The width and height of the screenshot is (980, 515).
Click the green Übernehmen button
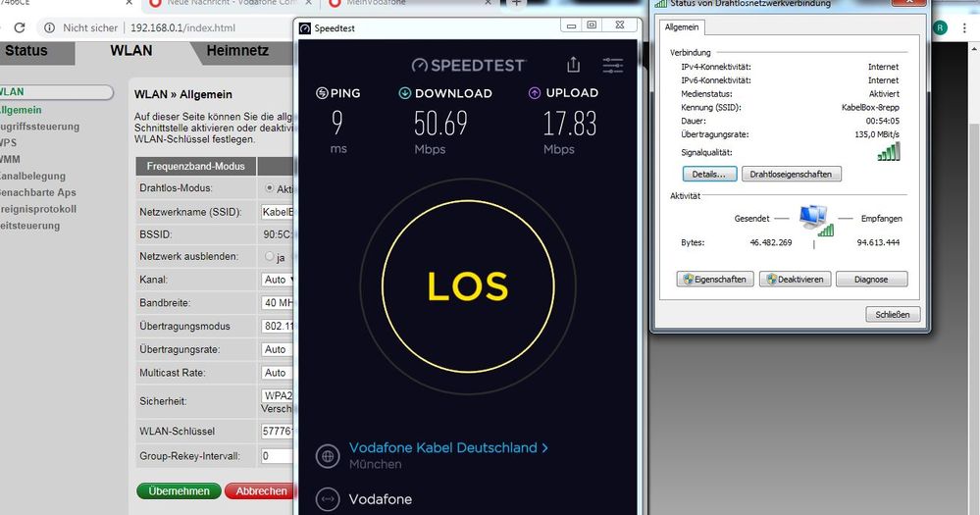[x=179, y=491]
